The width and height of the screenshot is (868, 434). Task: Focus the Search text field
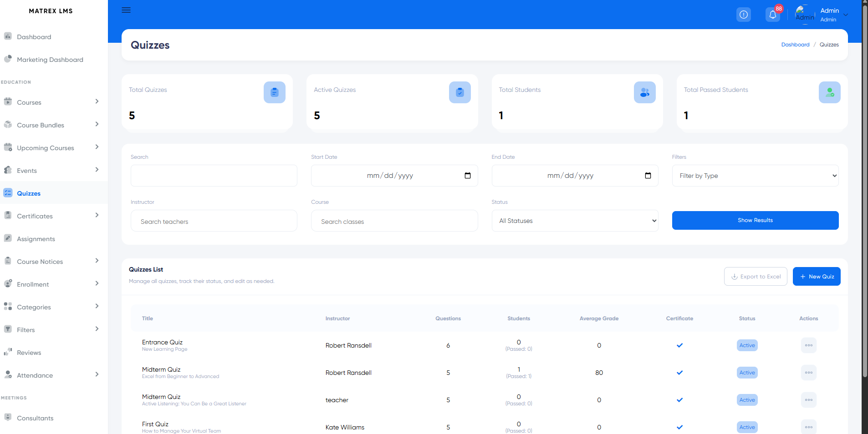pos(214,176)
